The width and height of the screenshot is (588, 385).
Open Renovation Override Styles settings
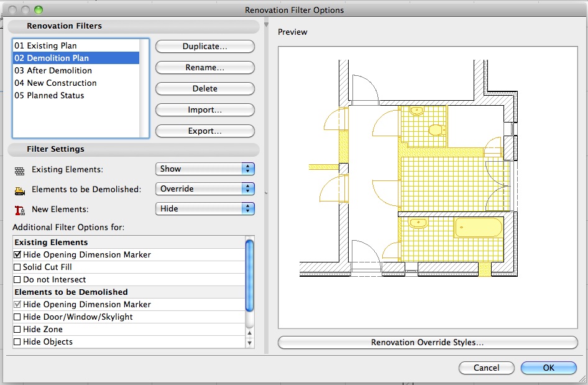tap(430, 342)
